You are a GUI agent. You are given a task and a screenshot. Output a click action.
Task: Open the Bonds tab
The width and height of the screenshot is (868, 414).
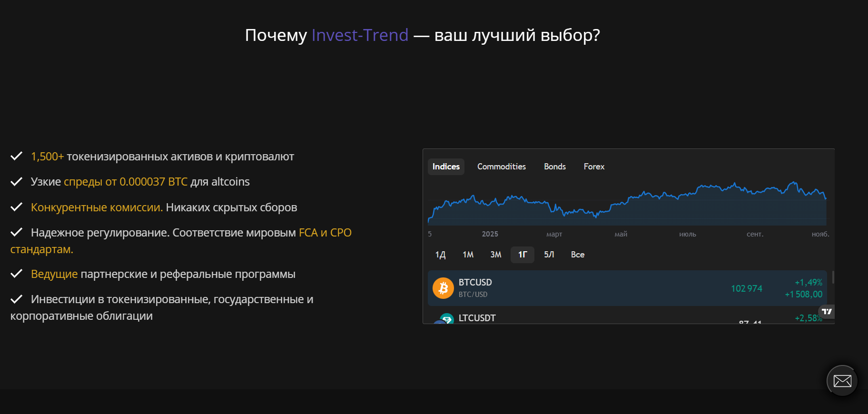pyautogui.click(x=555, y=167)
